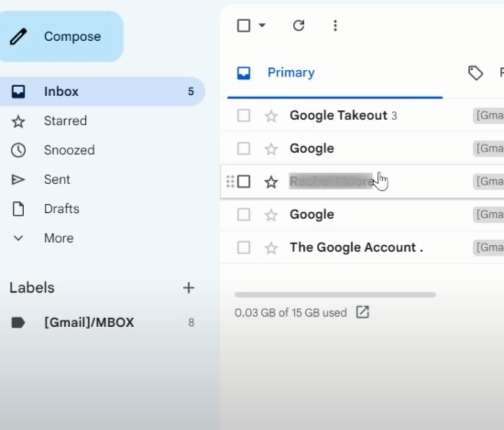This screenshot has width=504, height=430.
Task: Star the blurred-sender email
Action: [271, 182]
